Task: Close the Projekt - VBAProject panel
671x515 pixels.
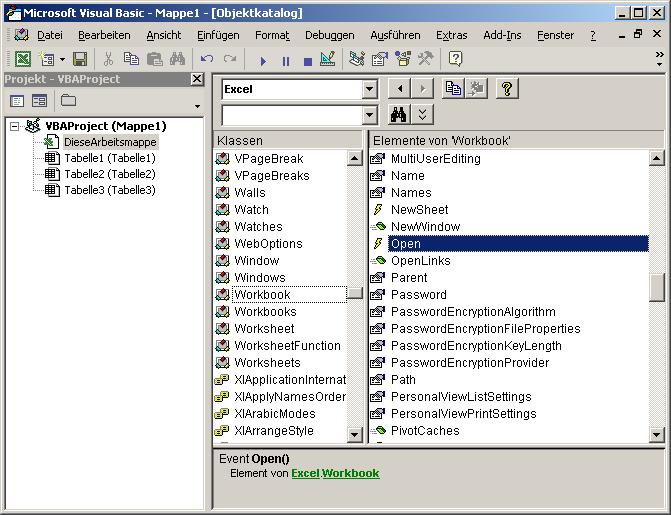Action: tap(197, 79)
